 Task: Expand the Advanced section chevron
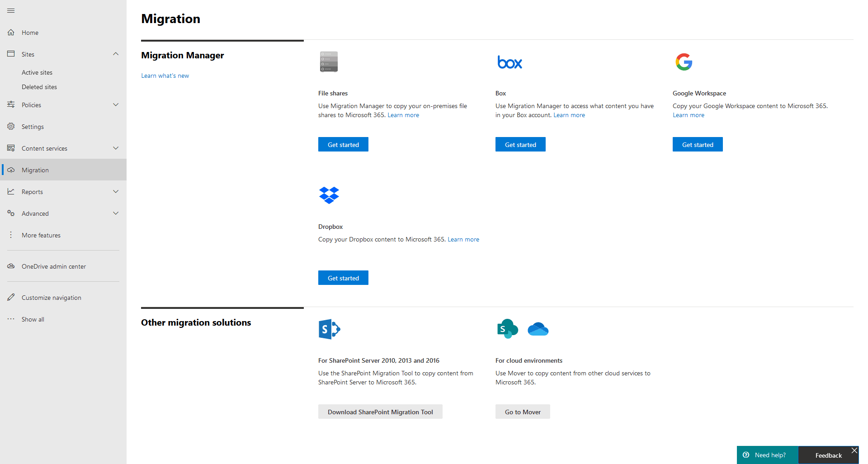(116, 213)
